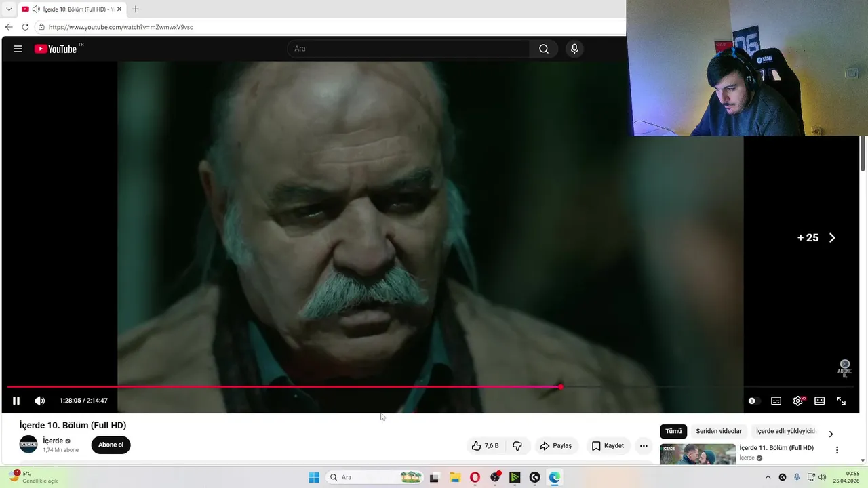Go back with browser back arrow
The height and width of the screenshot is (488, 868).
[x=9, y=27]
